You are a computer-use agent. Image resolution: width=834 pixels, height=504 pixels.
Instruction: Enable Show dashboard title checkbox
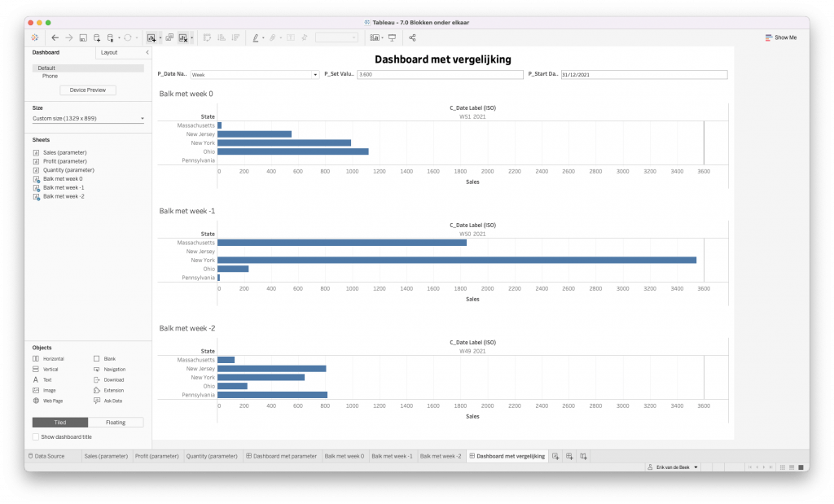click(x=36, y=437)
